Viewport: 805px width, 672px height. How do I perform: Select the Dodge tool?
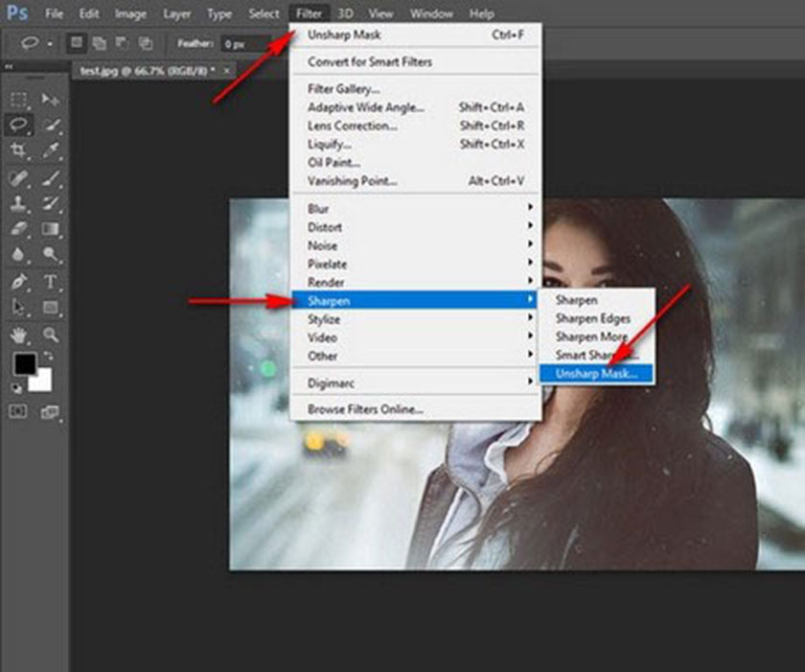50,254
